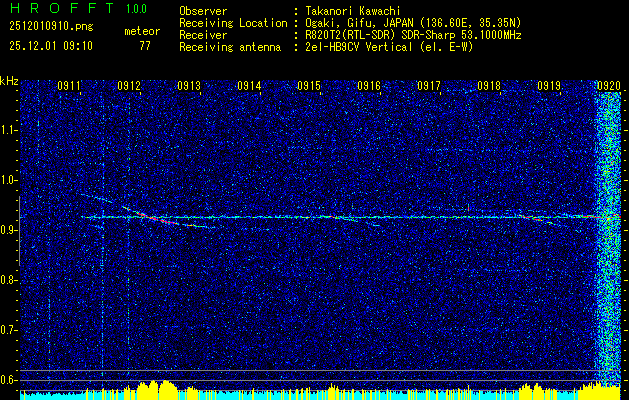The height and width of the screenshot is (400, 629).
Task: Select the 2el-HB9CV Vertical antenna text
Action: coord(389,47)
